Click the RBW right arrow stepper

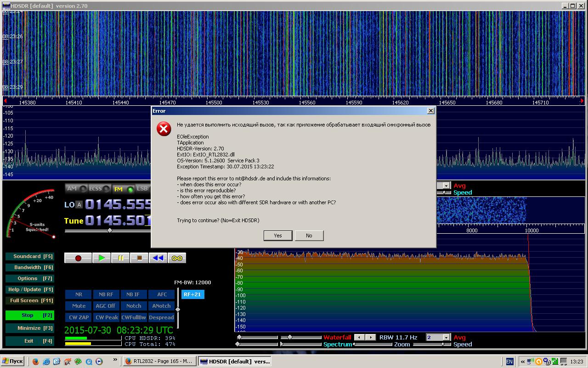coord(371,338)
